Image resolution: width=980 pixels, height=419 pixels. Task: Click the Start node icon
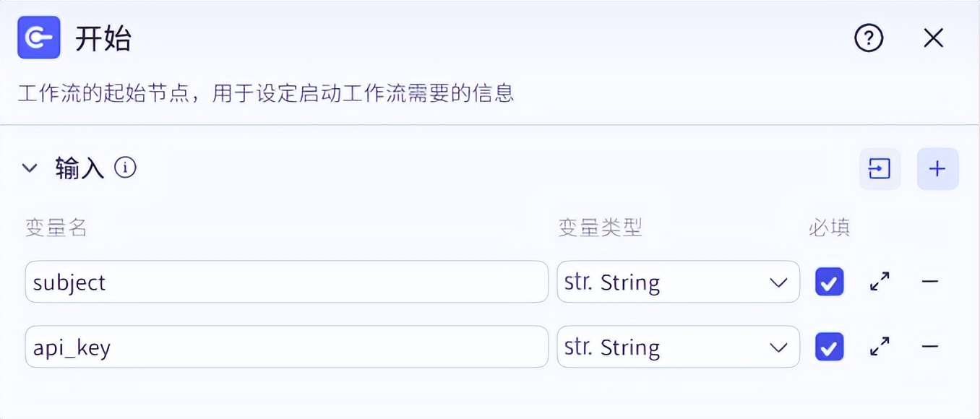pos(39,38)
